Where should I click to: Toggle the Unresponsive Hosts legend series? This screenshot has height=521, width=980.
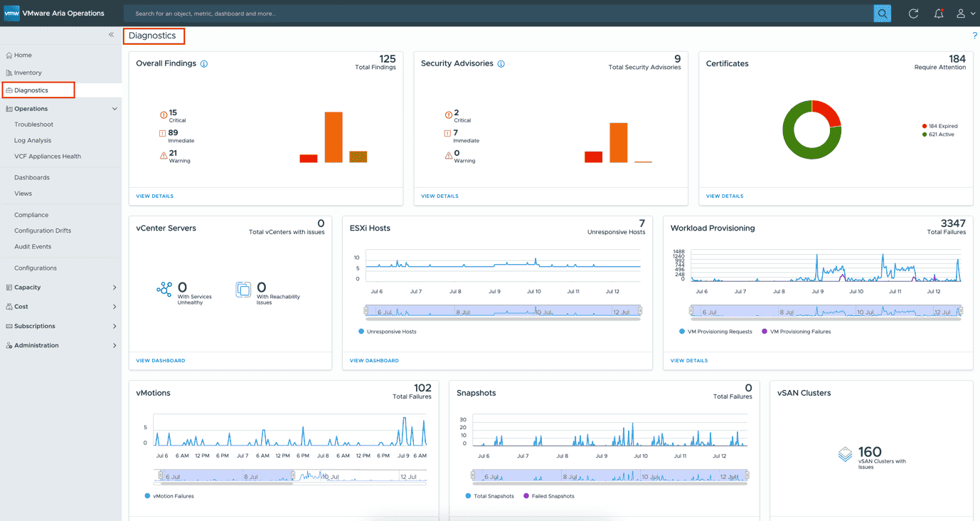tap(388, 332)
